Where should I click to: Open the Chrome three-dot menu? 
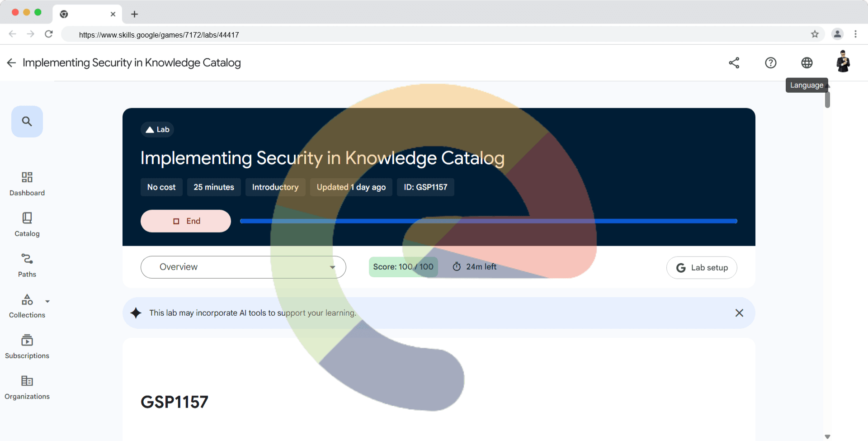855,34
